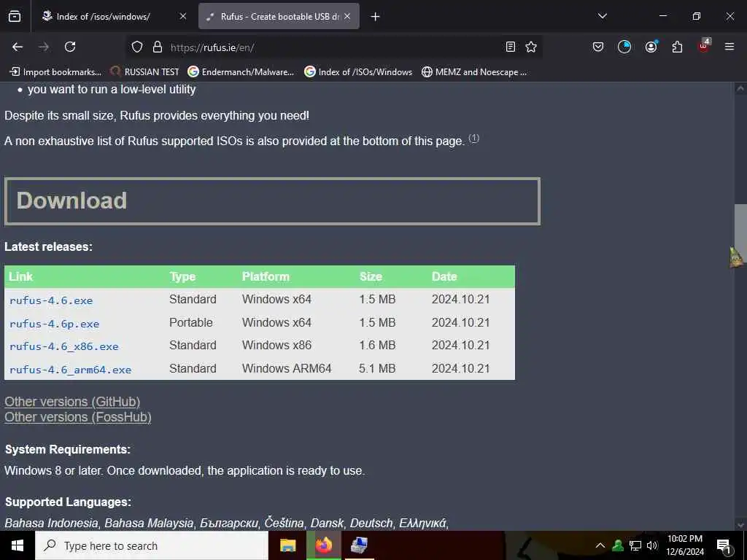Toggle reader view icon

[x=510, y=47]
